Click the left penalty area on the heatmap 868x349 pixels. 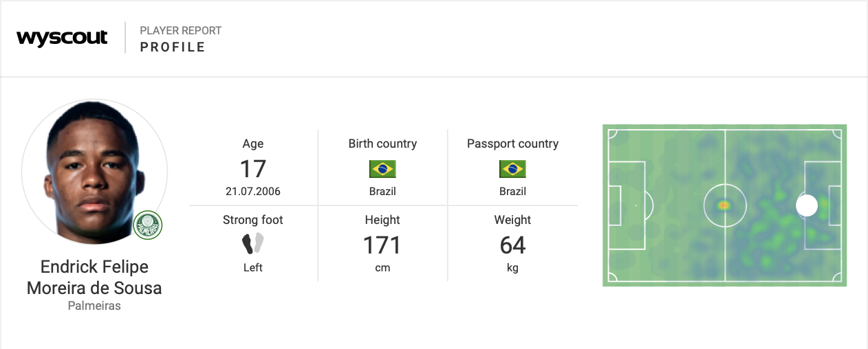626,205
